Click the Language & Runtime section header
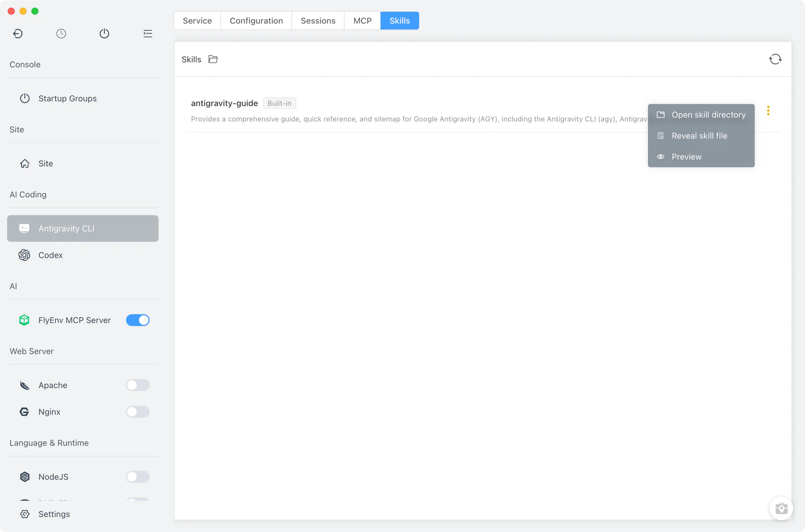 pos(49,443)
